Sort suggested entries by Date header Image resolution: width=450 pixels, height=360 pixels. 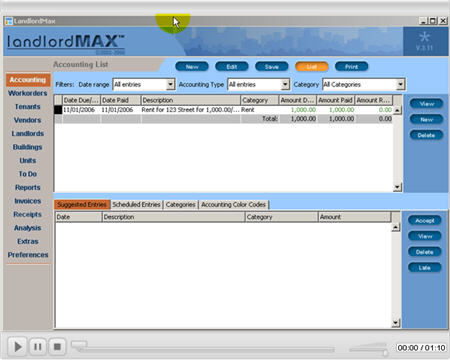click(78, 217)
